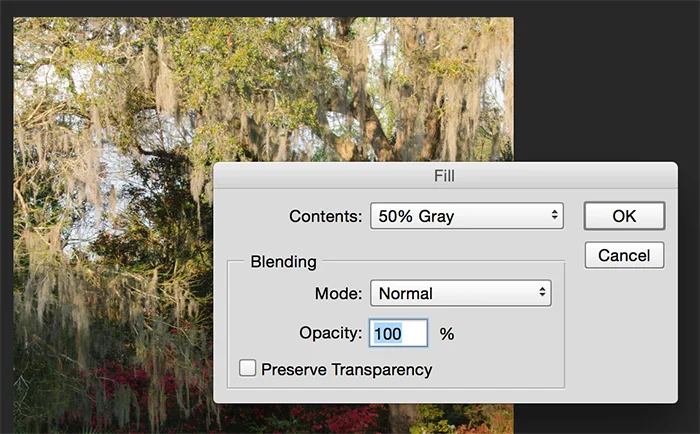Click the 'Contents:' label
This screenshot has height=434, width=700.
325,217
